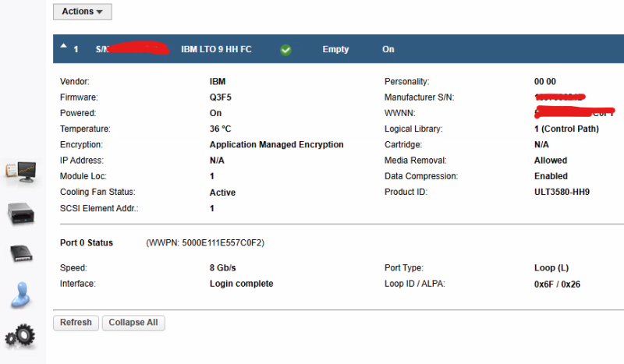Click the SCSI Element Addr.: label

(x=99, y=208)
